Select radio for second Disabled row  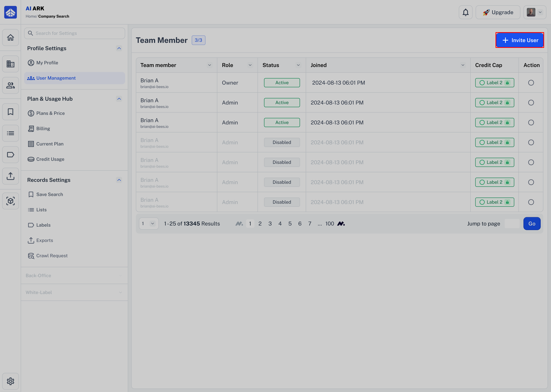click(x=531, y=162)
